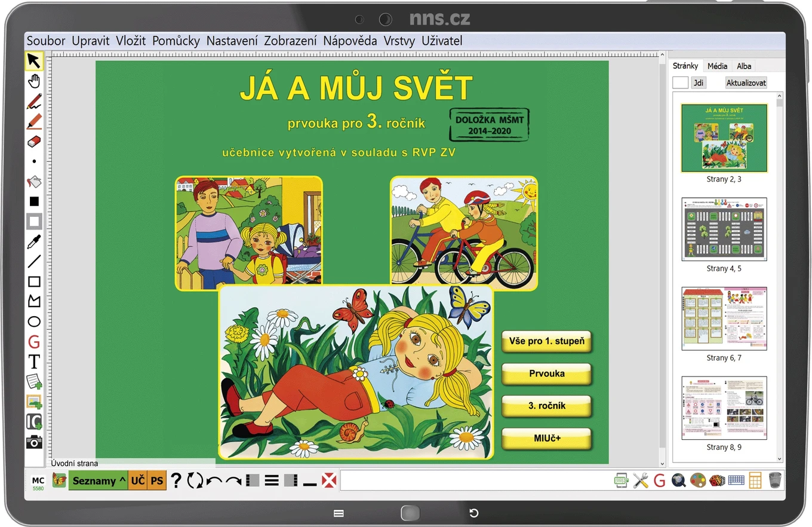
Task: Click the Vše pro 1. stupeň button
Action: point(546,342)
